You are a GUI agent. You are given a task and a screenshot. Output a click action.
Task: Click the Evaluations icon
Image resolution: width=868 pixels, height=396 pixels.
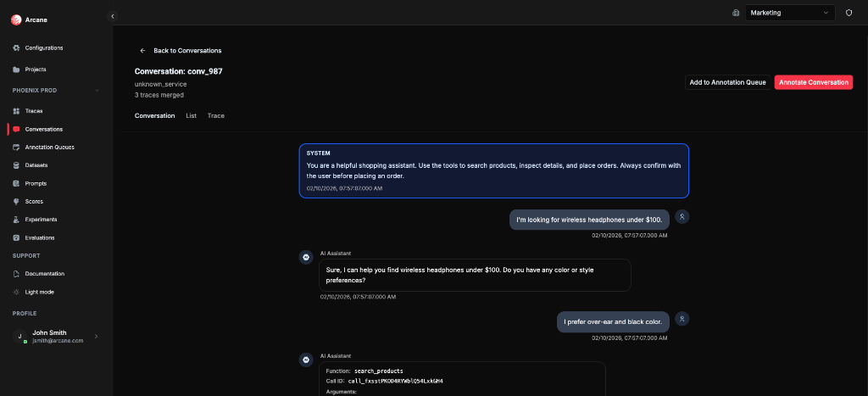16,237
